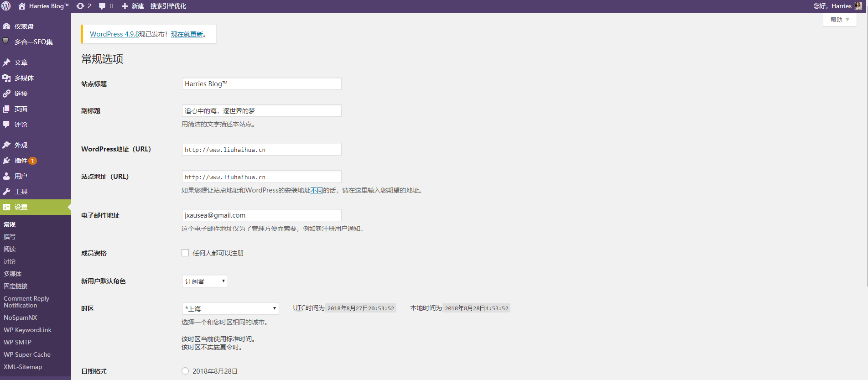
Task: Click the person icon for 用户
Action: [x=6, y=176]
